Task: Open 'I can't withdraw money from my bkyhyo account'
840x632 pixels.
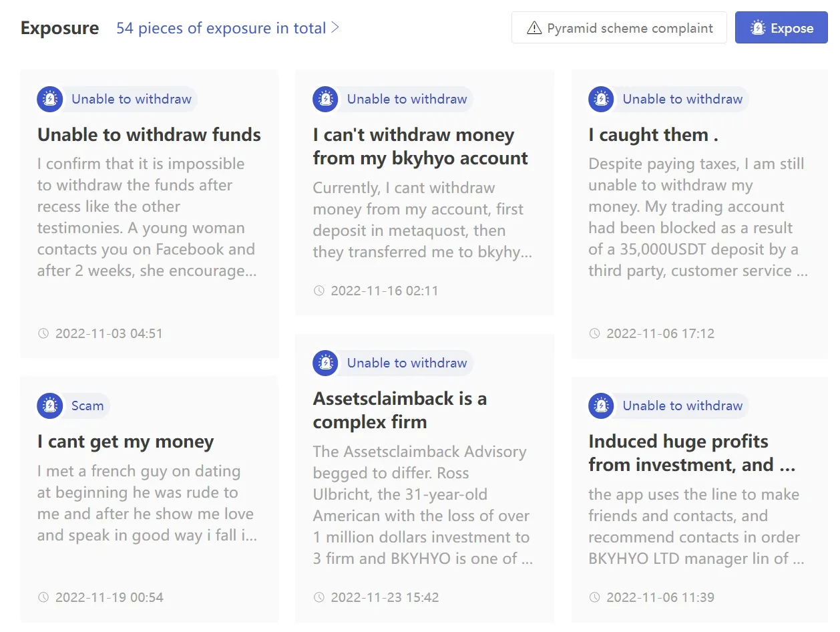Action: (x=420, y=146)
